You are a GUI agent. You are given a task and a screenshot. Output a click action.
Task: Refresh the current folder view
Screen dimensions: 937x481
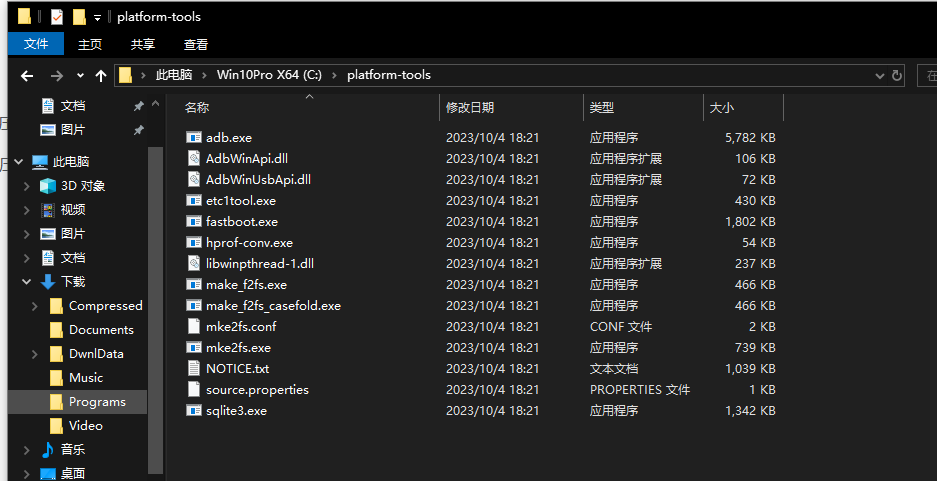[896, 75]
